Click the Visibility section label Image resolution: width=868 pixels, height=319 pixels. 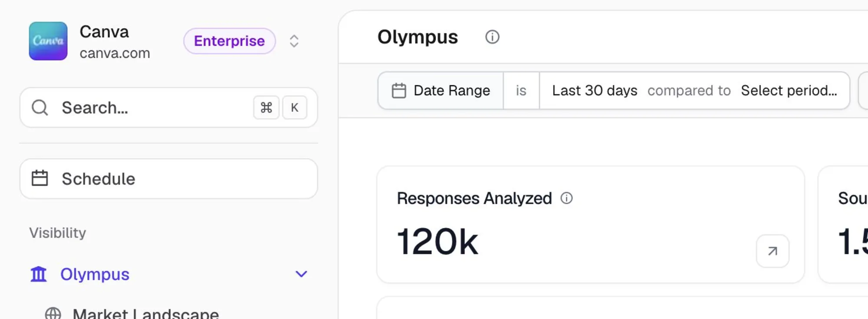tap(58, 233)
